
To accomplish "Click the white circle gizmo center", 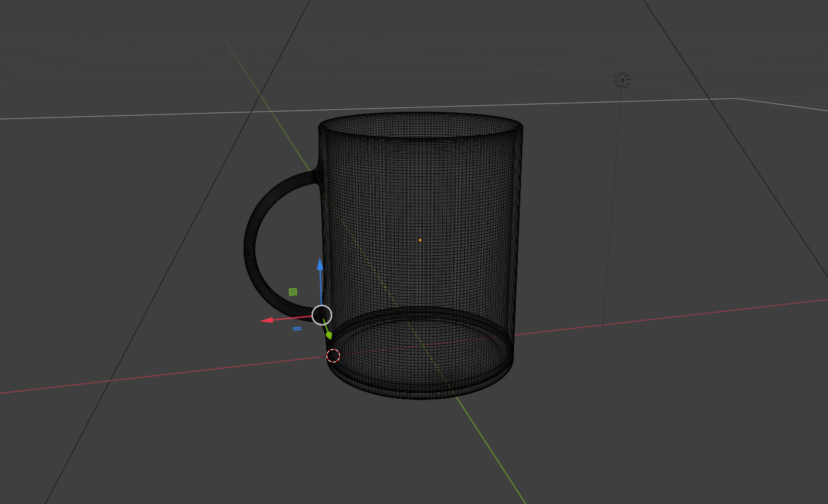I will coord(322,315).
